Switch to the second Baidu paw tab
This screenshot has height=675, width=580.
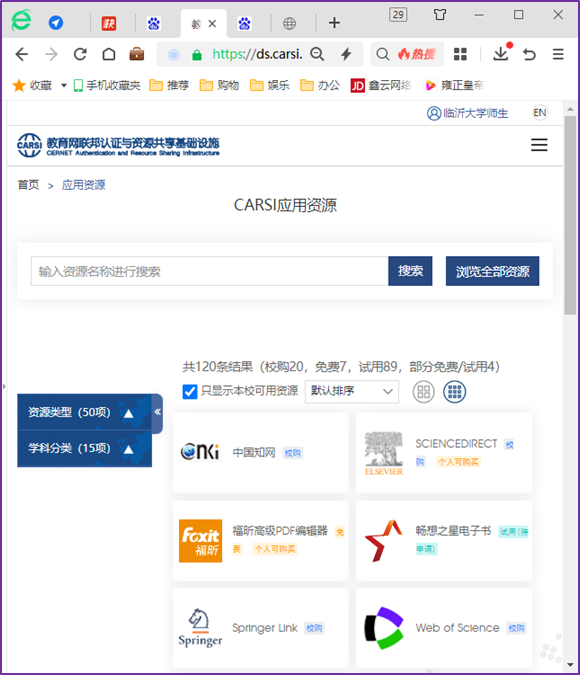(245, 23)
